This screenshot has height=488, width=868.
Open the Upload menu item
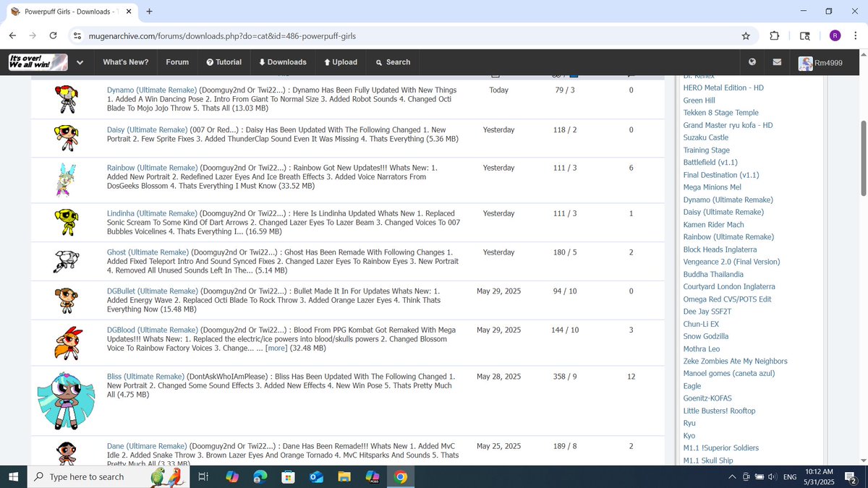pyautogui.click(x=341, y=62)
